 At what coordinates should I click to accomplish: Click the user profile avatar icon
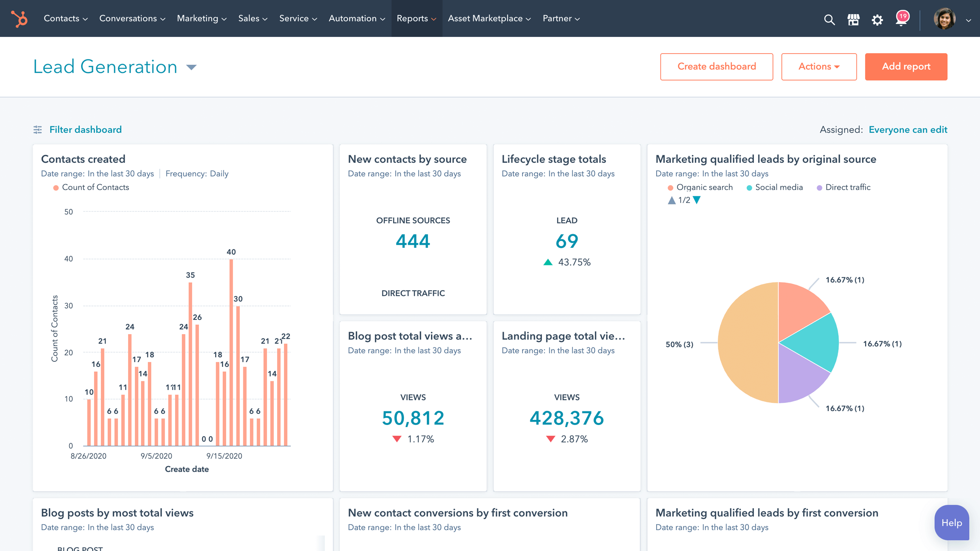(946, 18)
